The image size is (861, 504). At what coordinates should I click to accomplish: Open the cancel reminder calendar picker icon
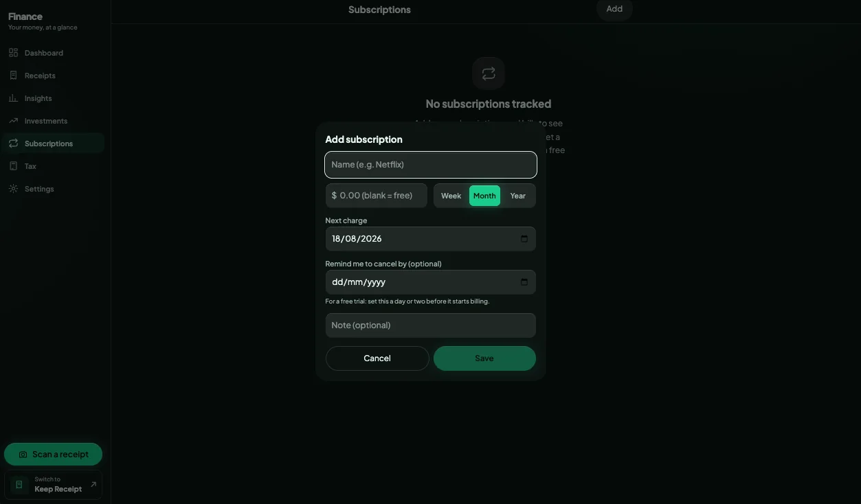coord(524,282)
